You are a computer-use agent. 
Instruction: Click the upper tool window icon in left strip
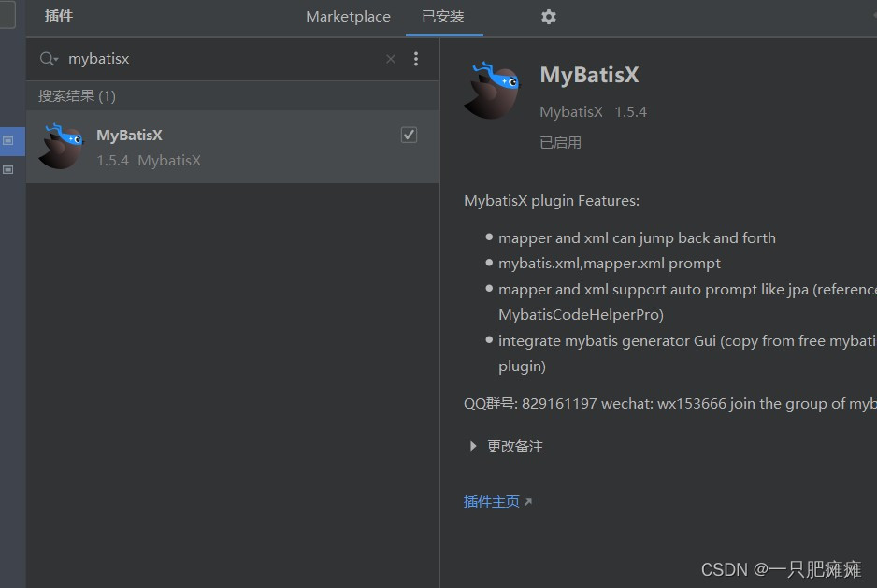click(8, 140)
